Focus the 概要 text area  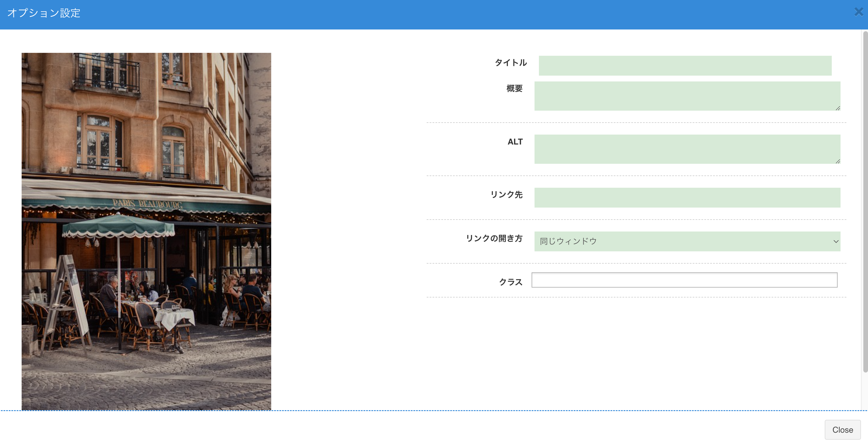click(687, 96)
